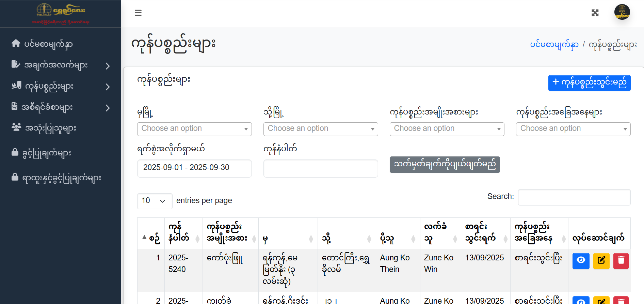The width and height of the screenshot is (644, 304).
Task: Open ကုန်ပစ္စည်းများ item in sidebar menu
Action: coord(49,87)
